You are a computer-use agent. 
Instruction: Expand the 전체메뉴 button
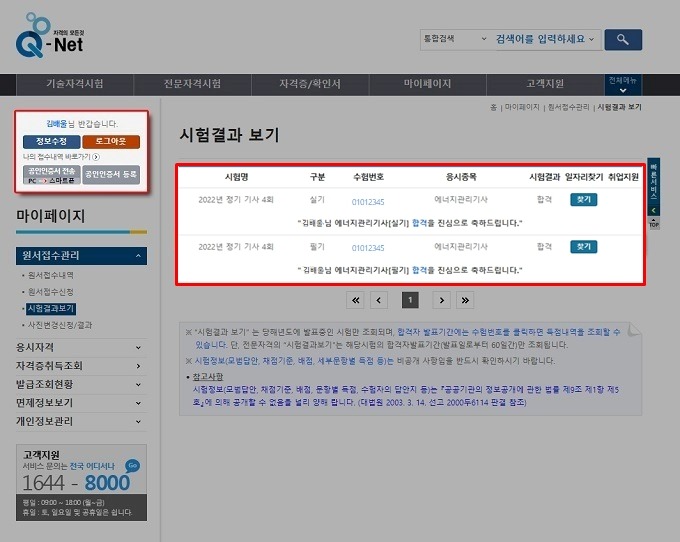coord(623,85)
